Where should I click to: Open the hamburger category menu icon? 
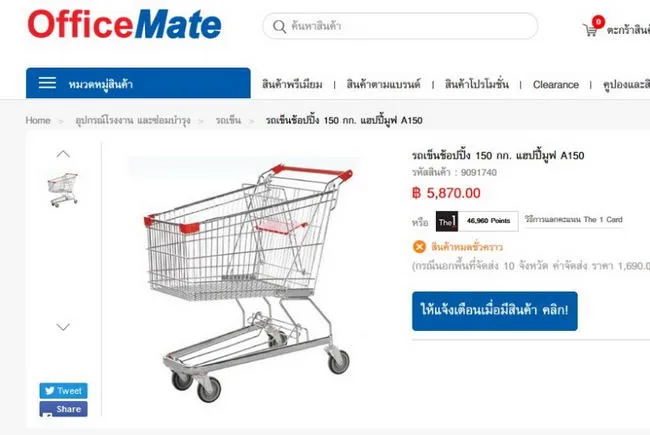click(x=47, y=83)
